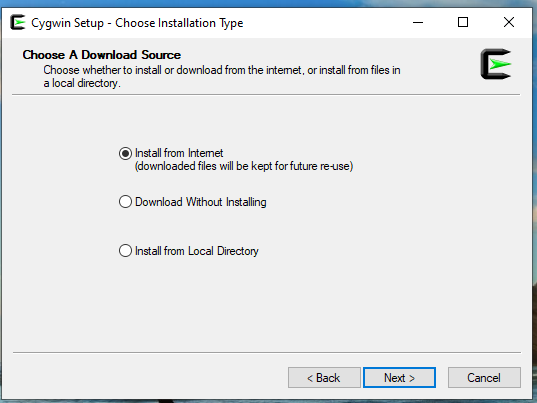Maximize the Cygwin Setup window
This screenshot has height=403, width=537.
tap(463, 23)
